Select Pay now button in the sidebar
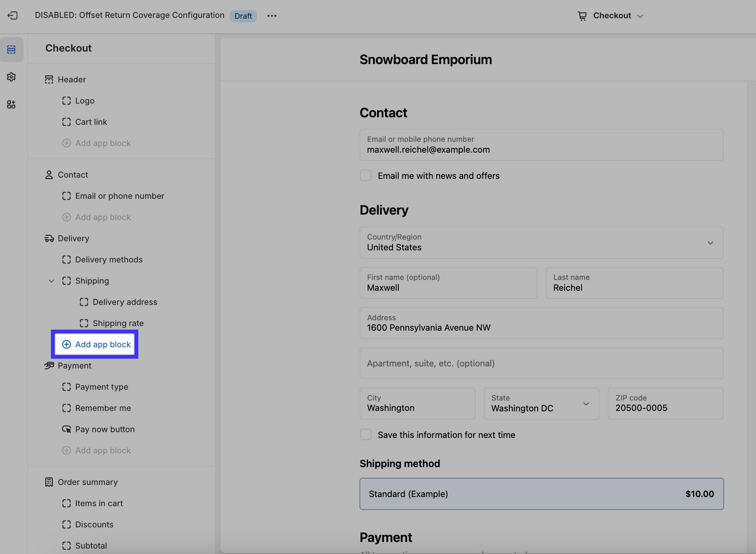Screen dimensions: 756x554 (x=105, y=429)
